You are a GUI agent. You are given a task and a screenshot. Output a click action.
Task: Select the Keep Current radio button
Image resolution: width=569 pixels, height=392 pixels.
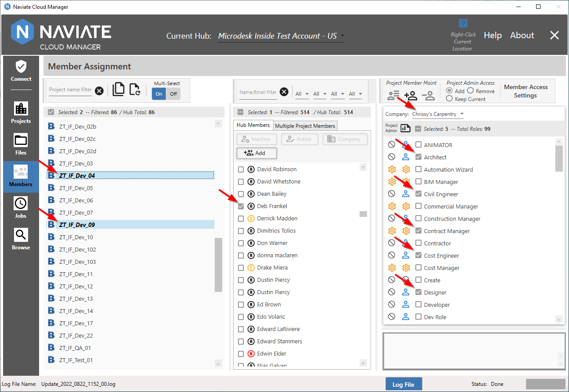[x=449, y=99]
